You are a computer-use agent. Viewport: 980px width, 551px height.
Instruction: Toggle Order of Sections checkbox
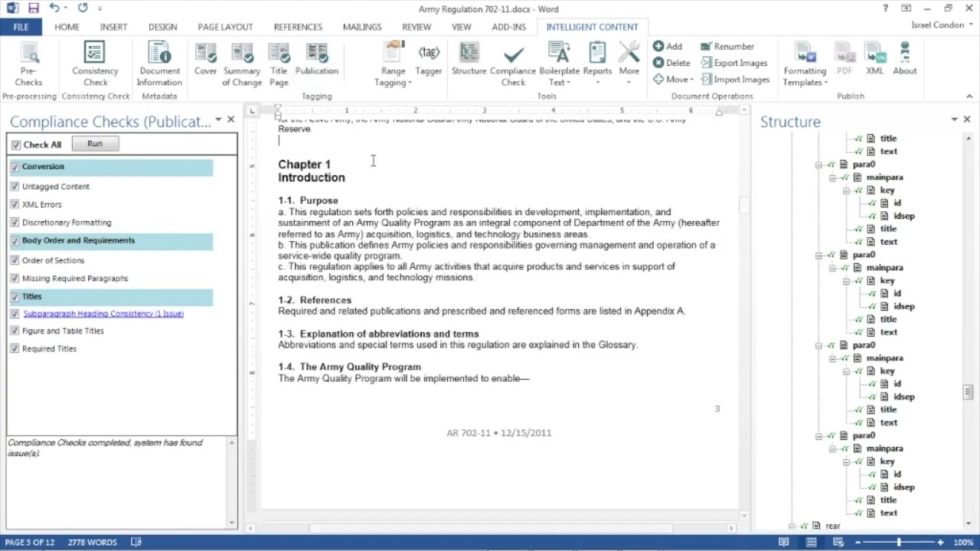coord(15,260)
